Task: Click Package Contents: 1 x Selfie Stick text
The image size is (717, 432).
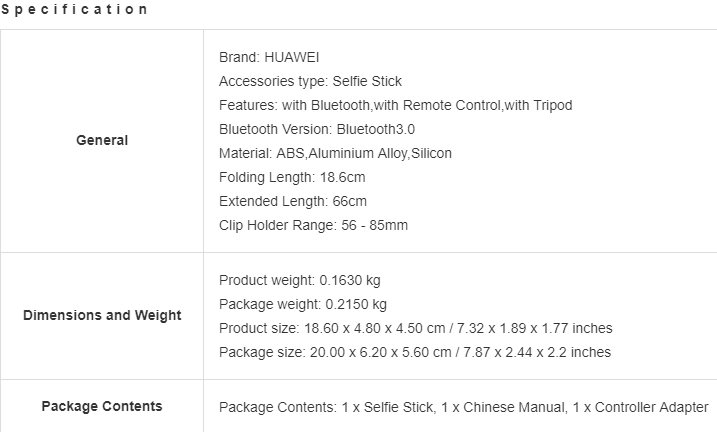Action: tap(326, 407)
